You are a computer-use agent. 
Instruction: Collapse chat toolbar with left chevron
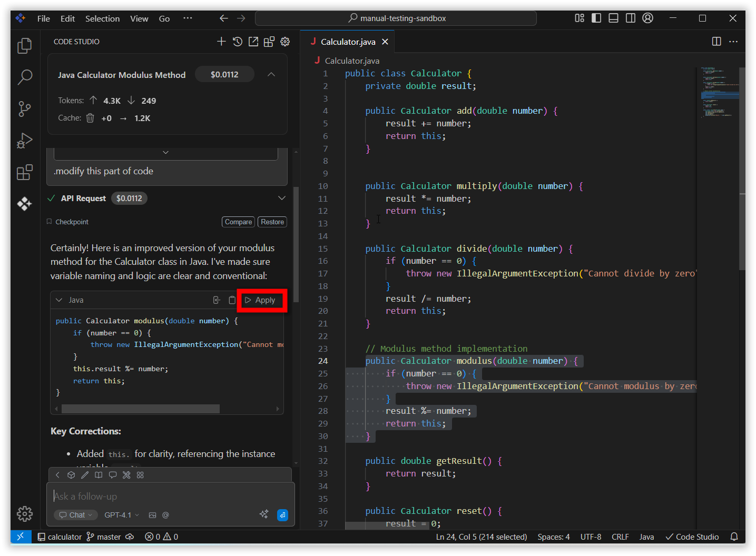pyautogui.click(x=57, y=475)
